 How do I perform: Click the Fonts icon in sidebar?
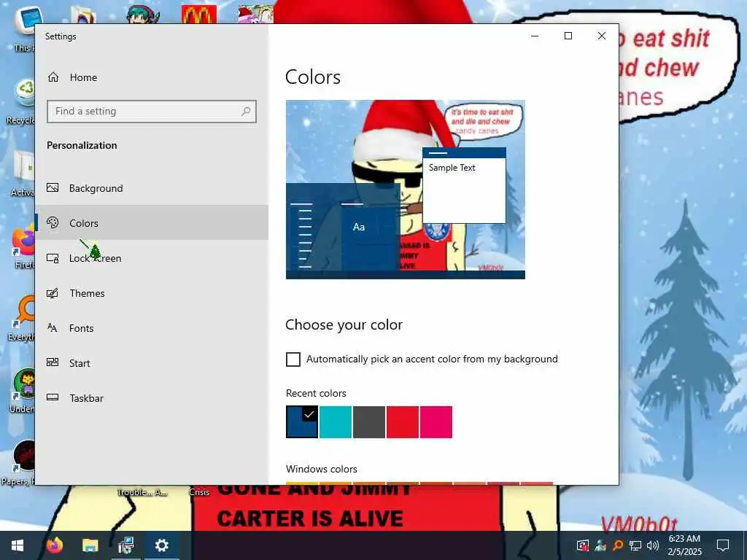click(53, 328)
